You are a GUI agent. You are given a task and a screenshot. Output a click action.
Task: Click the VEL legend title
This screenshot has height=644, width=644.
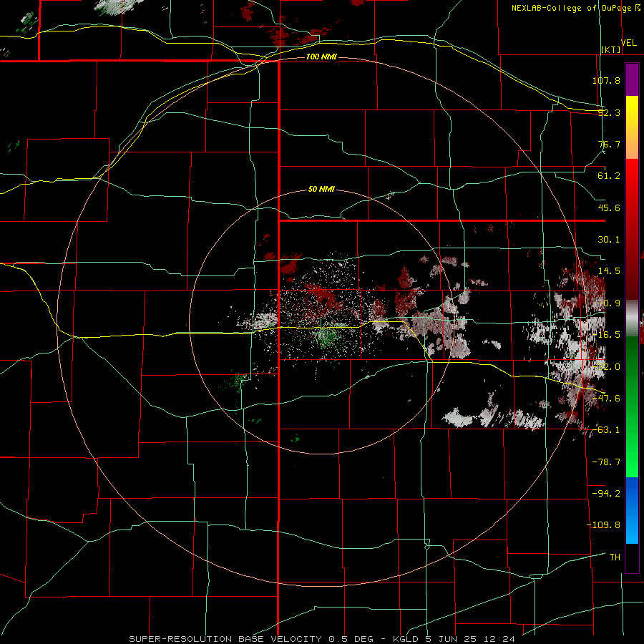click(x=628, y=43)
